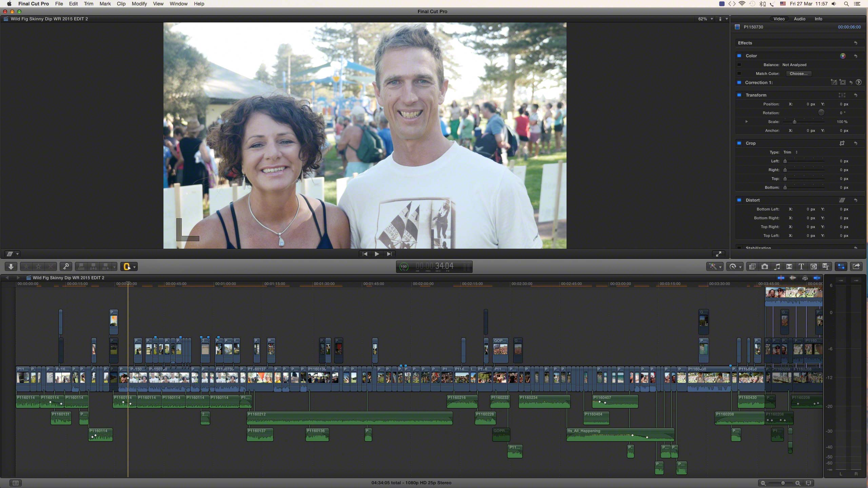Open the Enhancements magic wand menu
This screenshot has height=488, width=868.
click(x=715, y=267)
